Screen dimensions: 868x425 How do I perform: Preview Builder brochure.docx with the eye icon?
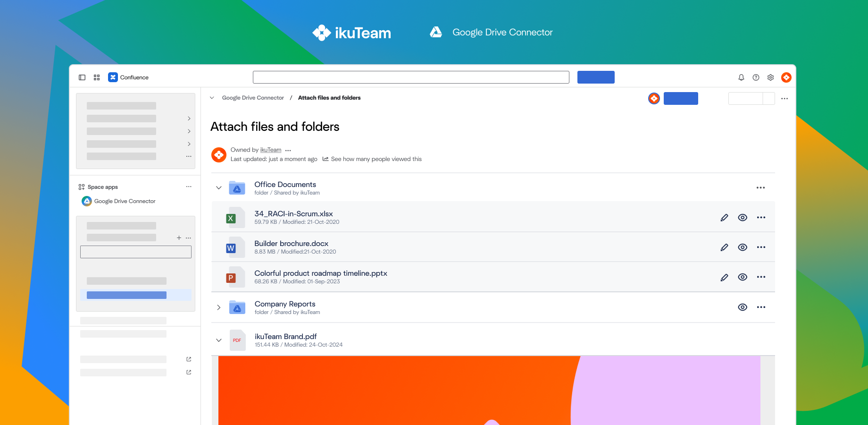tap(743, 247)
